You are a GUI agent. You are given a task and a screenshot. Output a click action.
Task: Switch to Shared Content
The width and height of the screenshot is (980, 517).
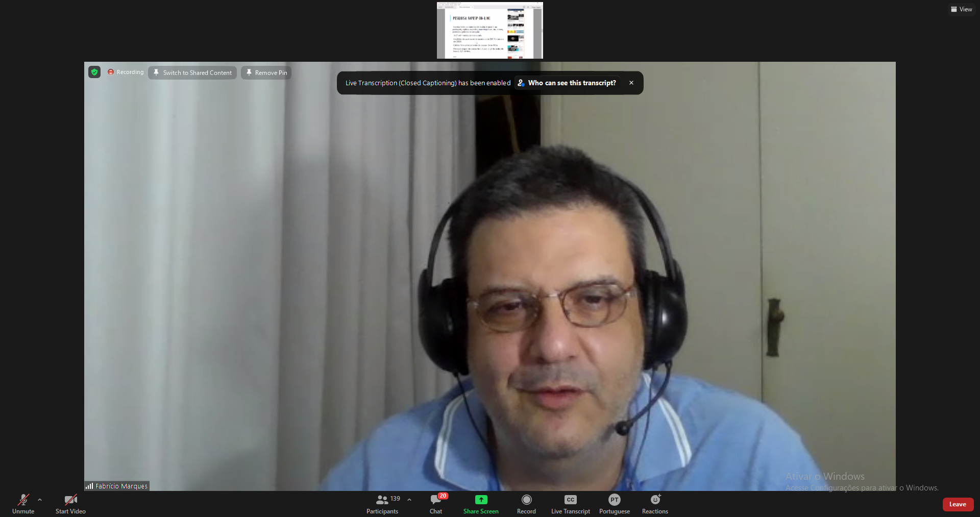coord(192,73)
